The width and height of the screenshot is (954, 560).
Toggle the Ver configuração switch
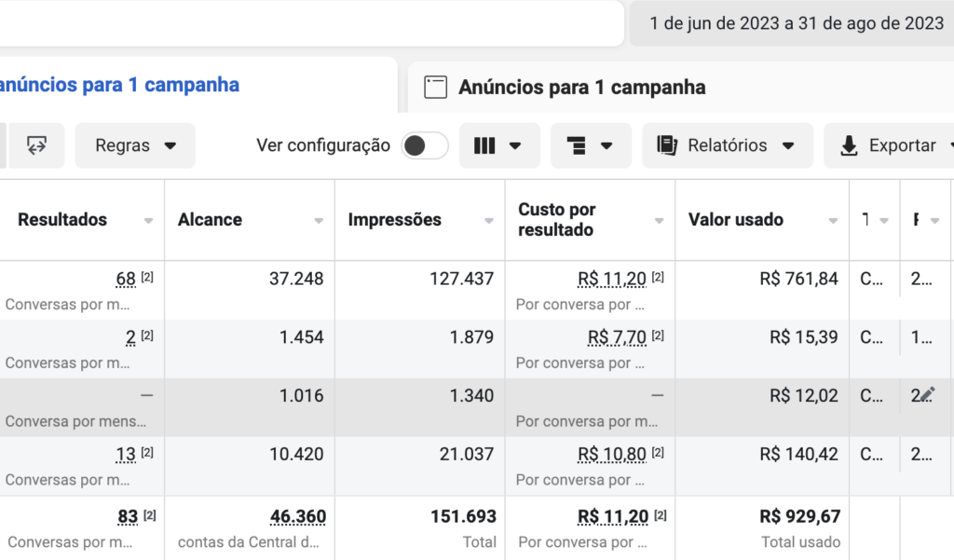425,145
